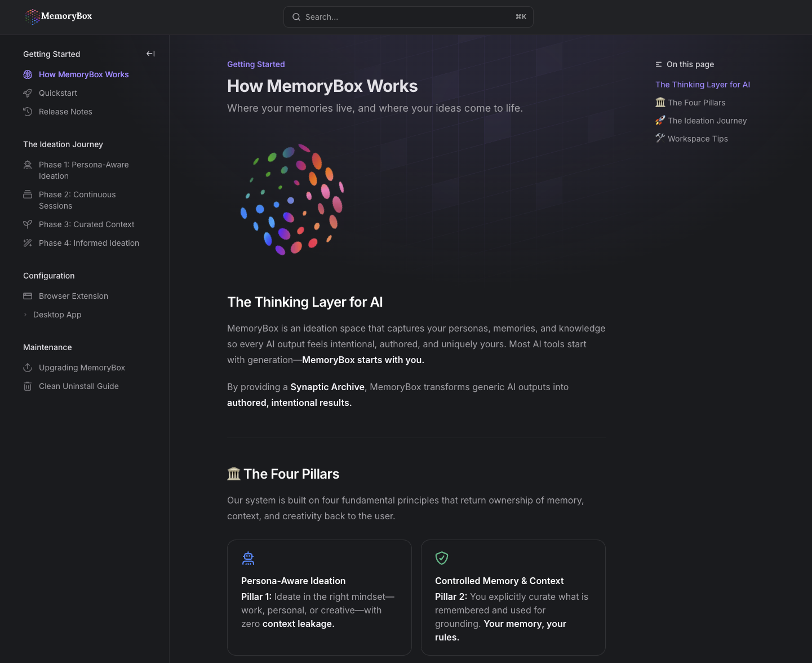Click the On this page label
This screenshot has width=812, height=663.
690,64
